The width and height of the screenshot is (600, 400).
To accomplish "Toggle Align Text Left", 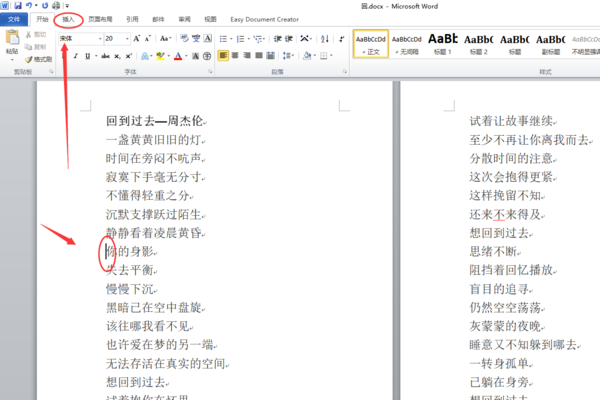I will click(223, 56).
